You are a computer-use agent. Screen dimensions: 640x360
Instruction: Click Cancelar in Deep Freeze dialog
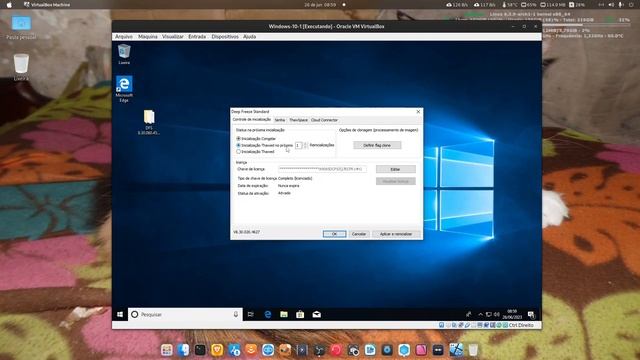359,234
